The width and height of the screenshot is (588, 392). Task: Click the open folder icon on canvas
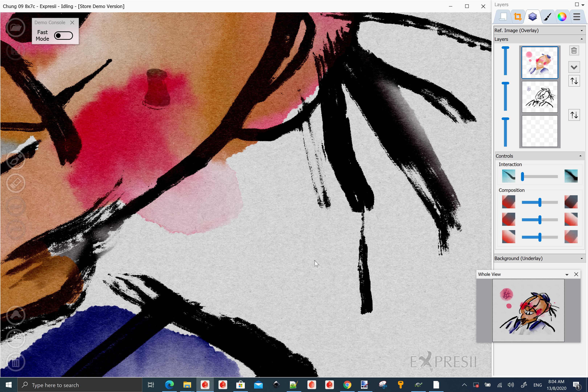pos(15,27)
